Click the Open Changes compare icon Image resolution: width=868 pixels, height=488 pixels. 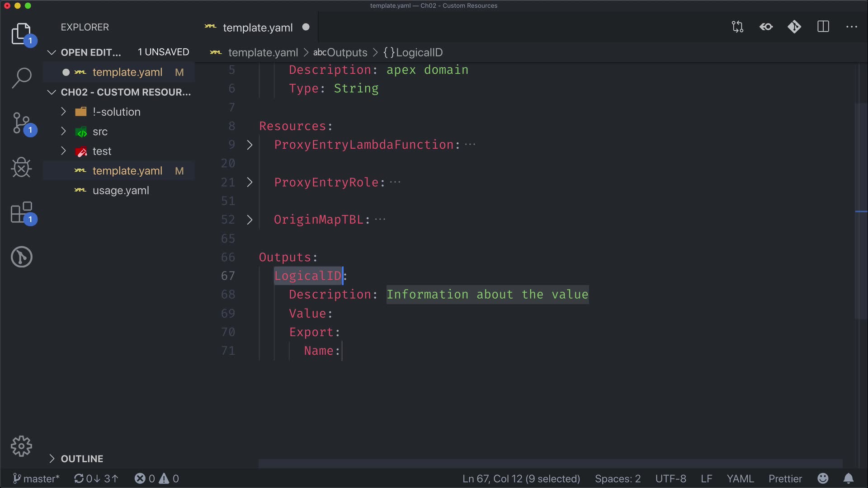737,27
